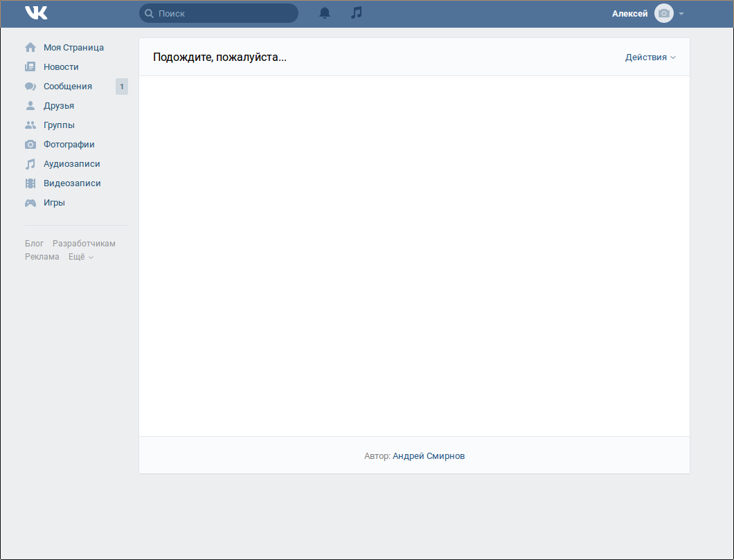Click the people icon beside Группы
The width and height of the screenshot is (734, 560).
[30, 125]
